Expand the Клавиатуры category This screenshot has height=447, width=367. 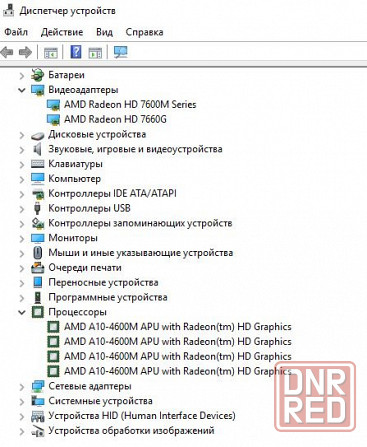pos(22,165)
